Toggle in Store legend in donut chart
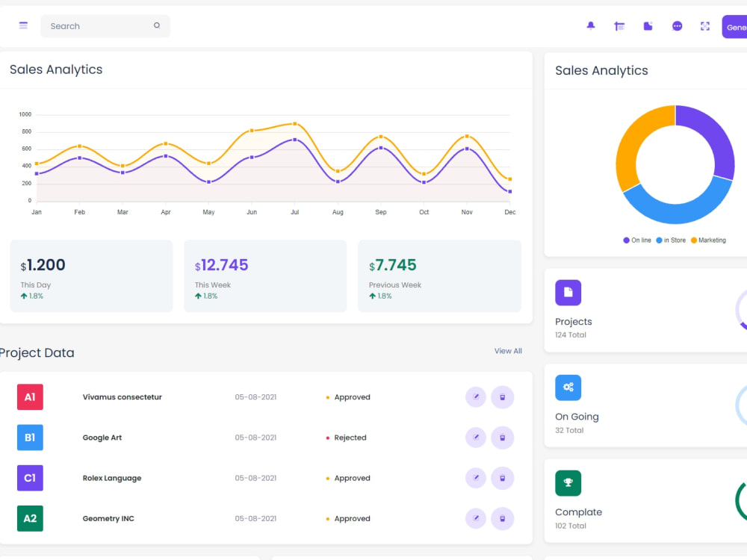Screen dimensions: 747x560 coord(671,240)
